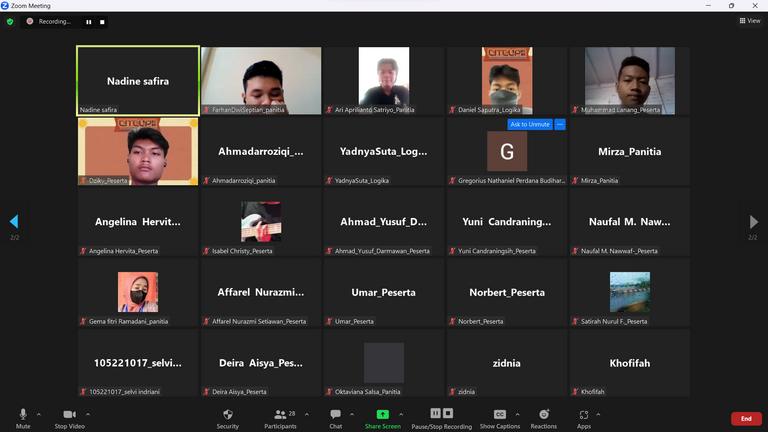
Task: Click the green encryption shield icon
Action: coord(10,21)
